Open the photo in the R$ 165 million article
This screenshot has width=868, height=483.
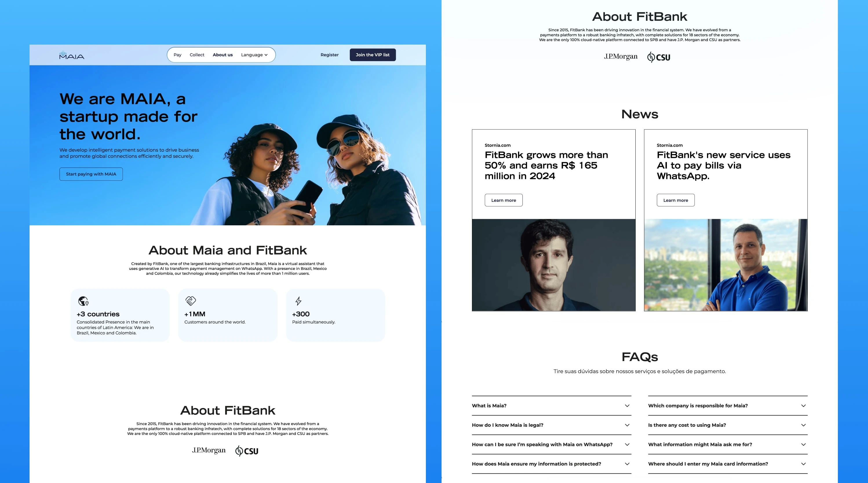point(553,265)
